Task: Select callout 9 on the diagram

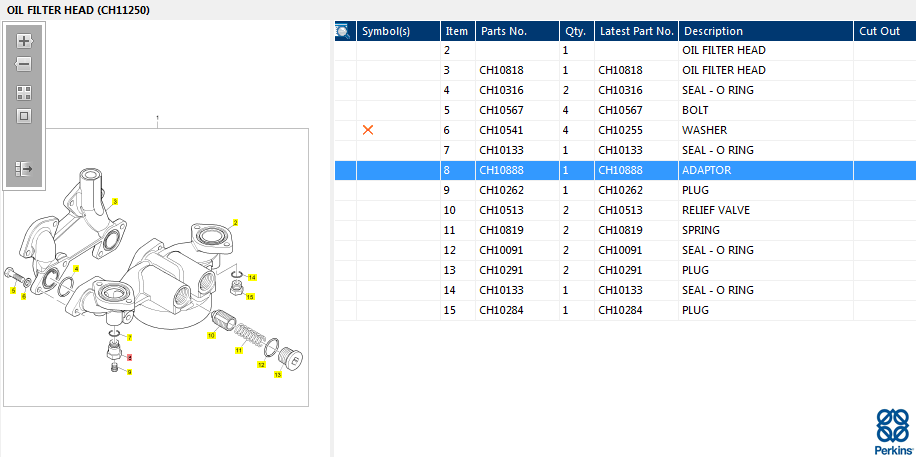Action: click(x=129, y=372)
